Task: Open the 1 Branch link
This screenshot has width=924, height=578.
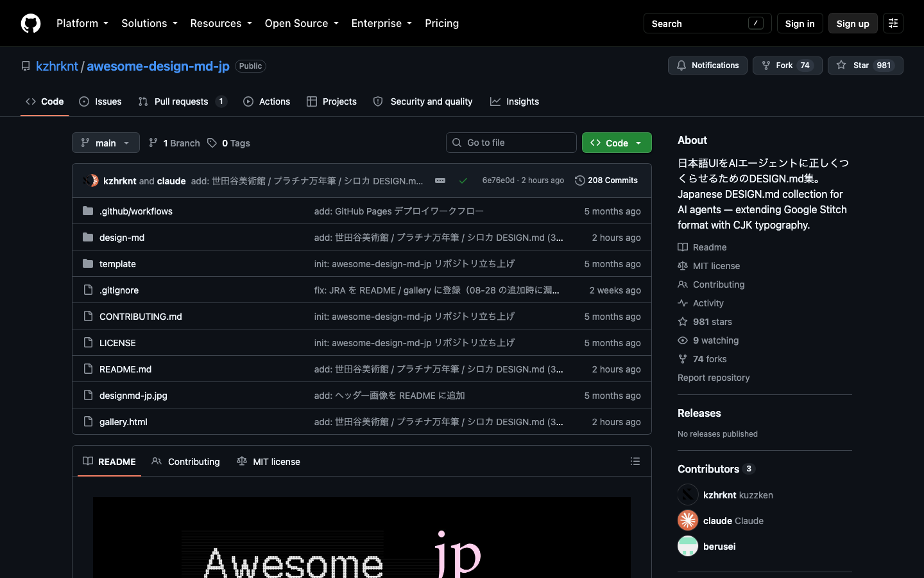Action: (175, 143)
